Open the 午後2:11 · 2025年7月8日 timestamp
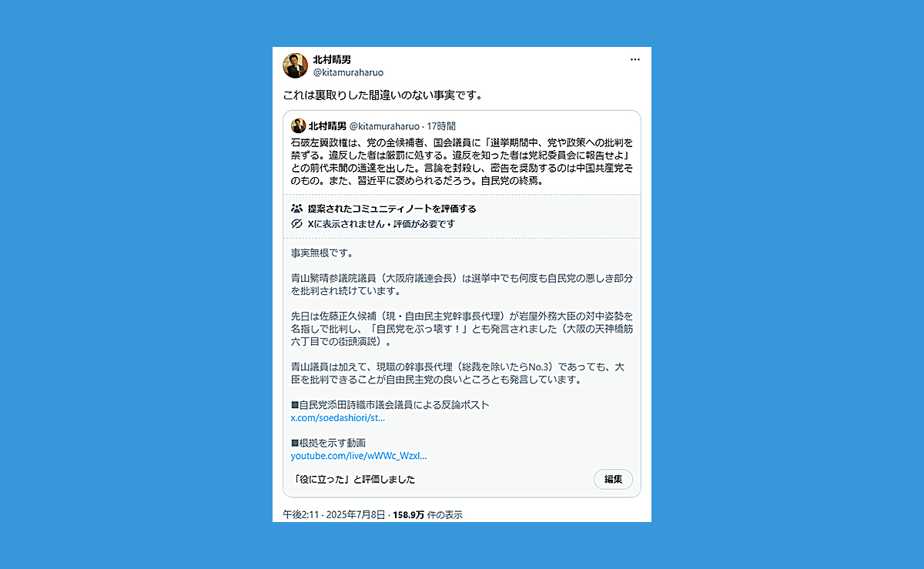The image size is (924, 569). 333,514
